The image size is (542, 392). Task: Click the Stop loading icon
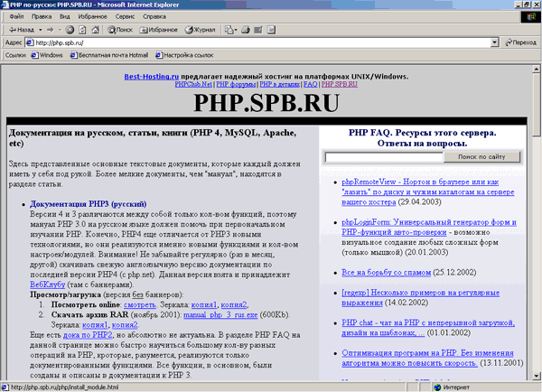click(x=70, y=30)
